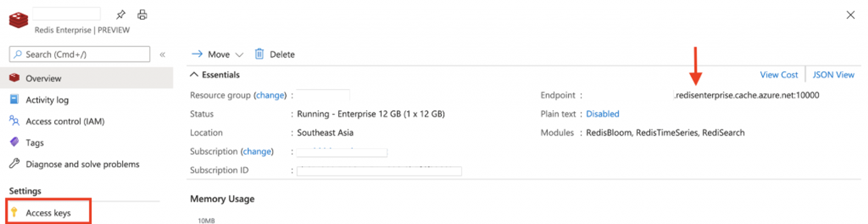Close the Redis Enterprise blade
The image size is (868, 224).
pos(850,15)
